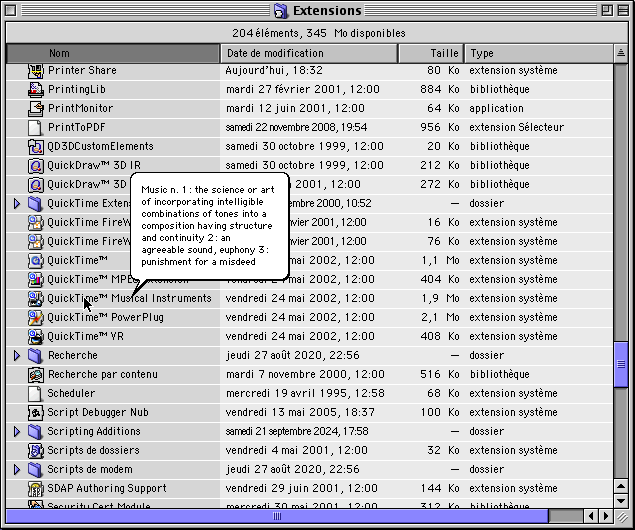Image resolution: width=635 pixels, height=530 pixels.
Task: Click the PrintToPDF file name
Action: (77, 128)
